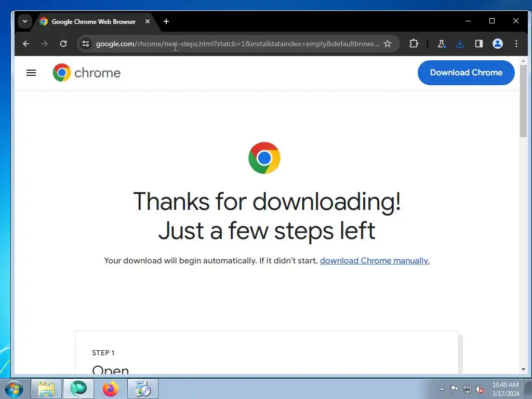532x399 pixels.
Task: Click the Download Chrome button
Action: coord(466,73)
